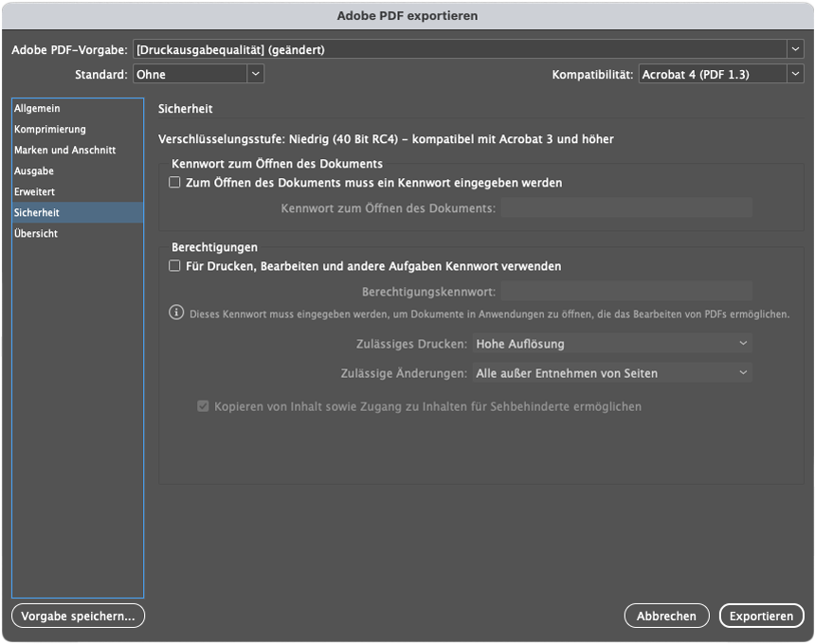Open the Zulässiges Drucken dropdown
The height and width of the screenshot is (644, 815).
click(x=612, y=343)
